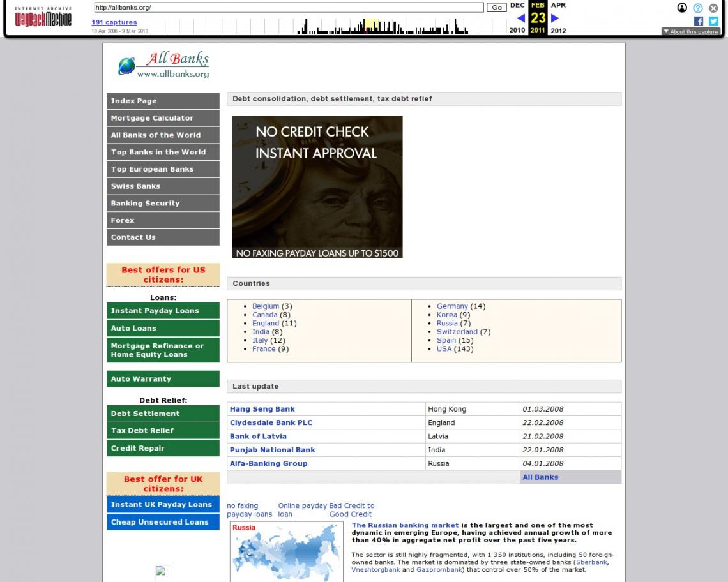Screen dimensions: 728x582
Task: Open the Korea country link
Action: (x=446, y=315)
